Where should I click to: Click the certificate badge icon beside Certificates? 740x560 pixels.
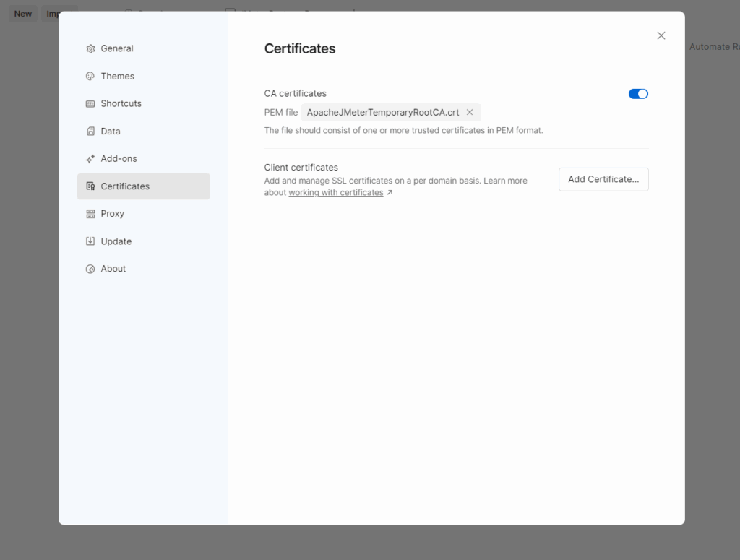tap(90, 186)
